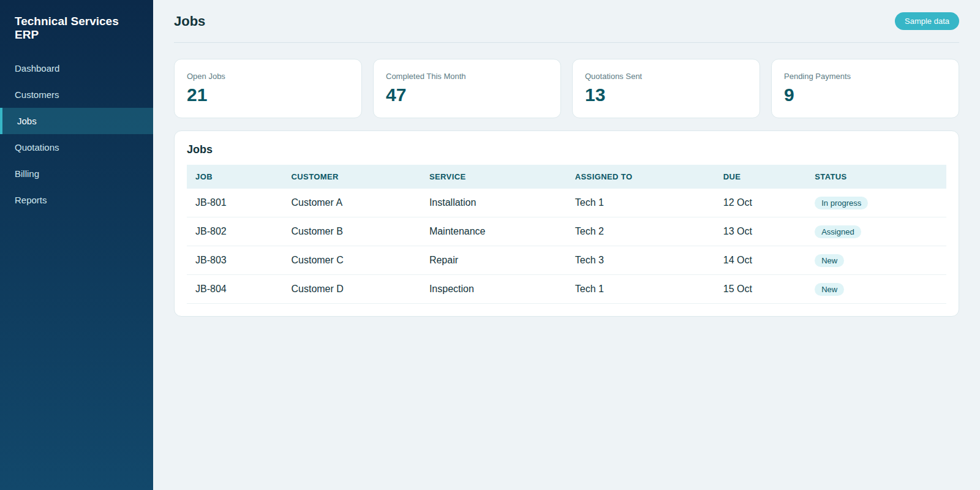Viewport: 980px width, 490px height.
Task: Open the Reports section
Action: pyautogui.click(x=77, y=200)
